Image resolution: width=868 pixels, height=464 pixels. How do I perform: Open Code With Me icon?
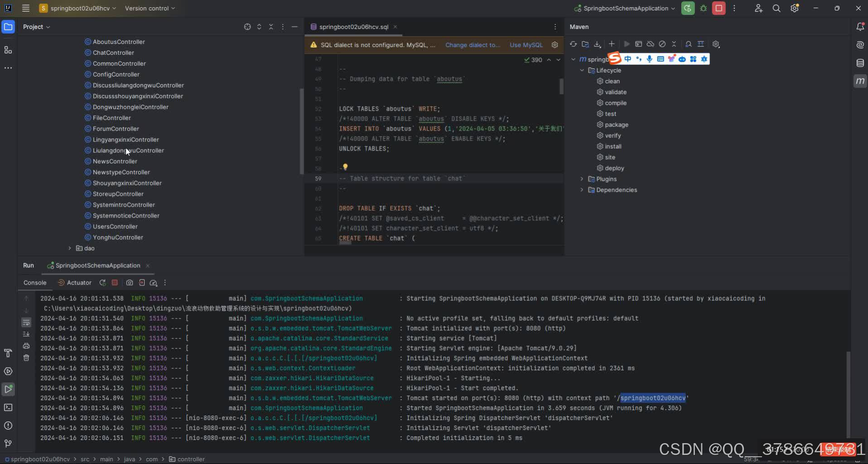click(x=758, y=8)
